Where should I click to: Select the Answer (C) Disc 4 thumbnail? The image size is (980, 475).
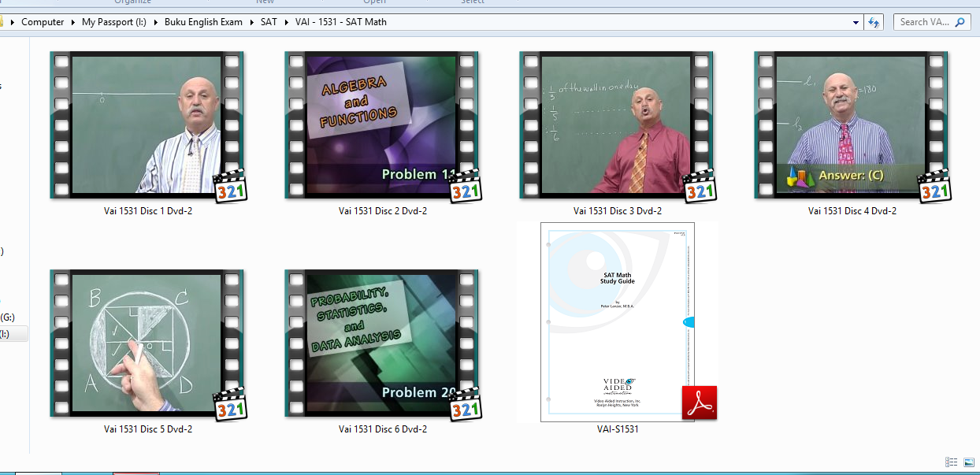coord(852,125)
